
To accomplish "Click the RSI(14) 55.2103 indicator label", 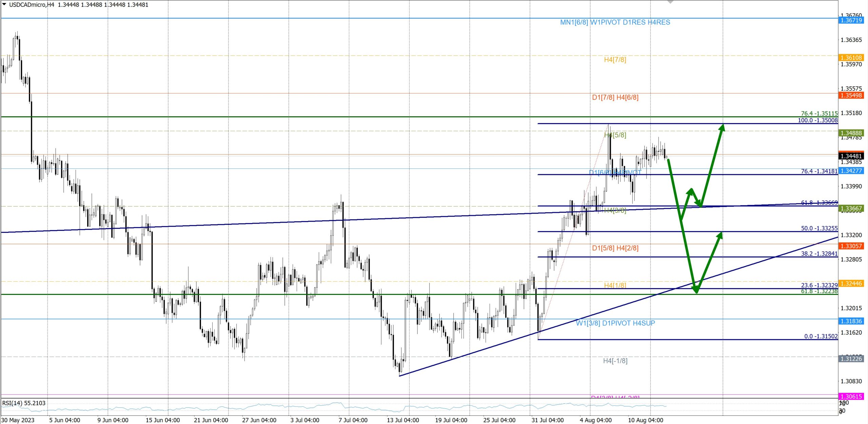I will pos(24,403).
